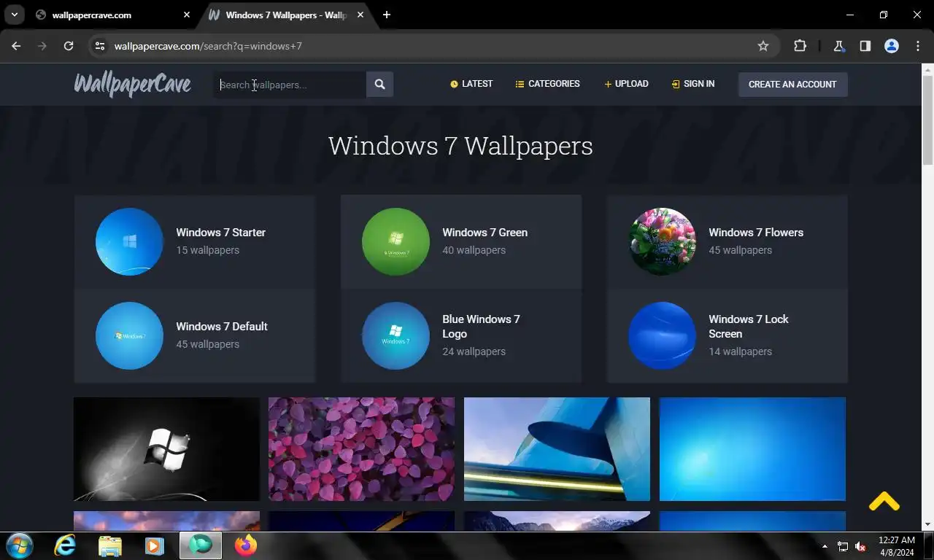Open the Windows Start menu
Viewport: 934px width, 560px height.
click(19, 545)
